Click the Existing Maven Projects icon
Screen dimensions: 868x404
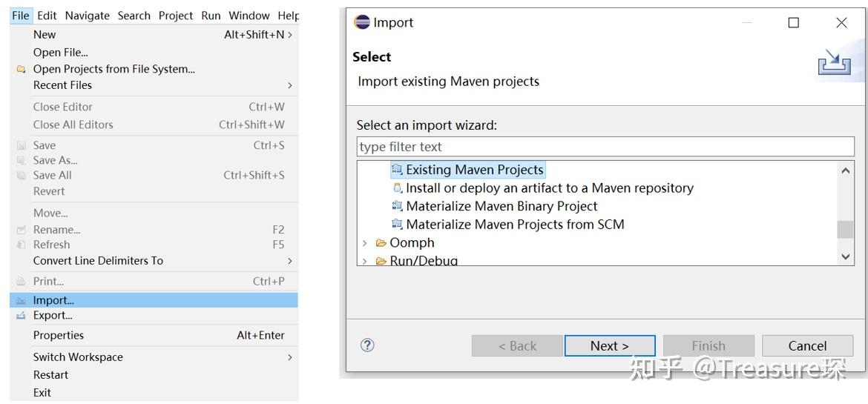click(398, 170)
